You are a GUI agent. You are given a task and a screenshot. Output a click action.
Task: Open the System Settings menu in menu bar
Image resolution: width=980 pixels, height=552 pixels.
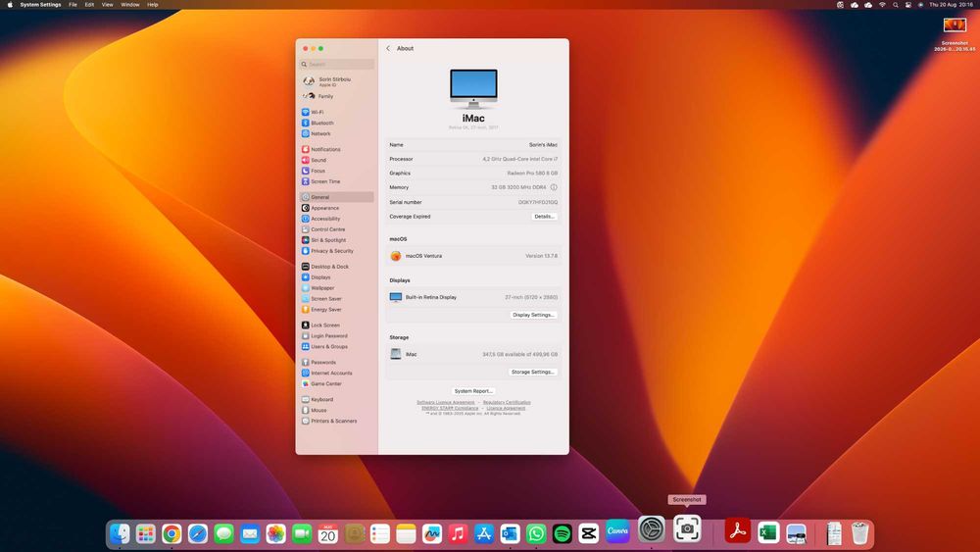coord(40,4)
